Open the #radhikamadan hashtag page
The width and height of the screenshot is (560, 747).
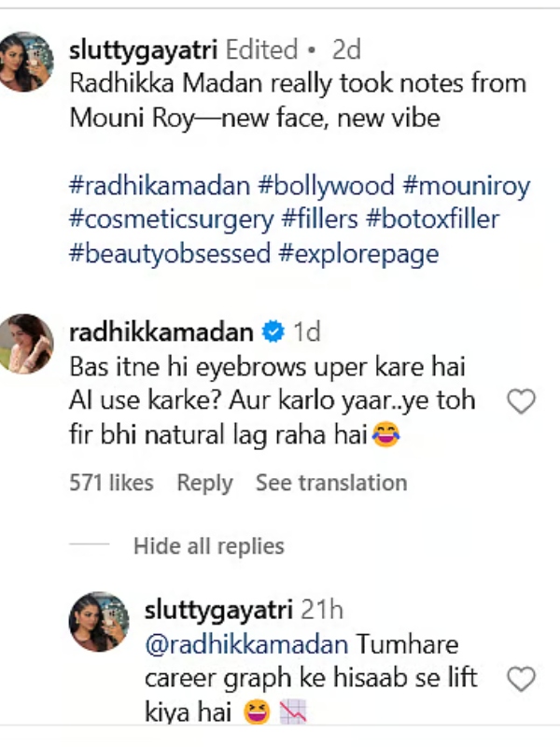pyautogui.click(x=159, y=186)
